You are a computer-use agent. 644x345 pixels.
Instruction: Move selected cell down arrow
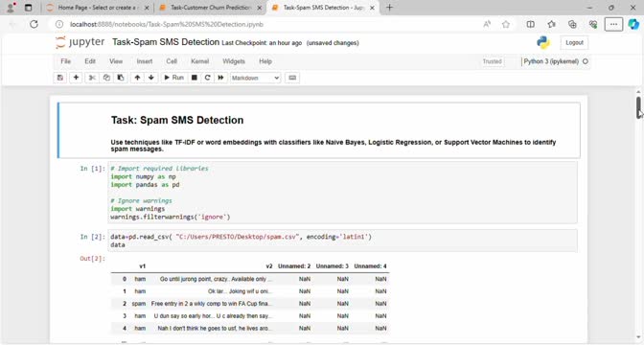pos(151,78)
